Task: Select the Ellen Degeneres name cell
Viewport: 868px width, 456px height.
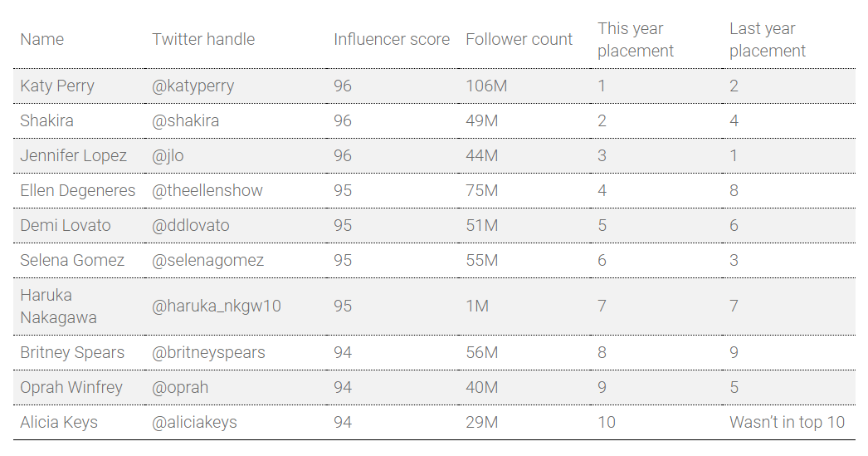Action: (x=77, y=190)
